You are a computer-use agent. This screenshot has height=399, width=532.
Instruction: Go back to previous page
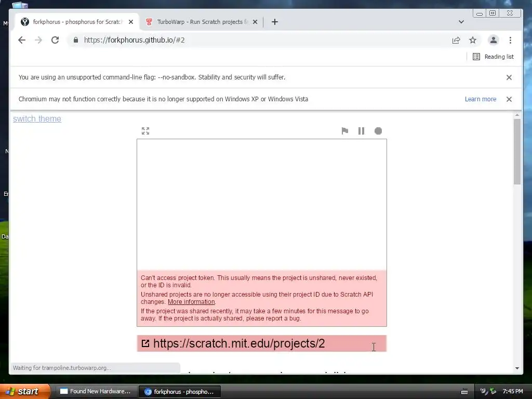[22, 40]
